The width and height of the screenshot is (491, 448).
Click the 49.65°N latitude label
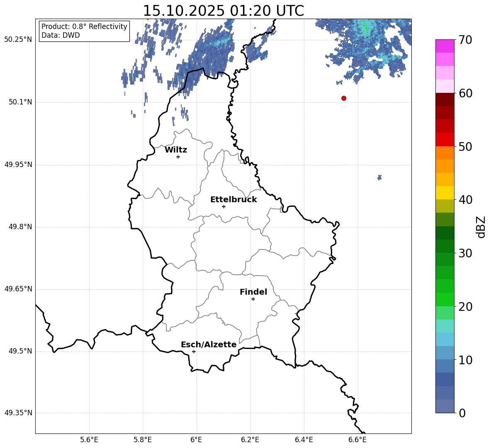click(18, 288)
